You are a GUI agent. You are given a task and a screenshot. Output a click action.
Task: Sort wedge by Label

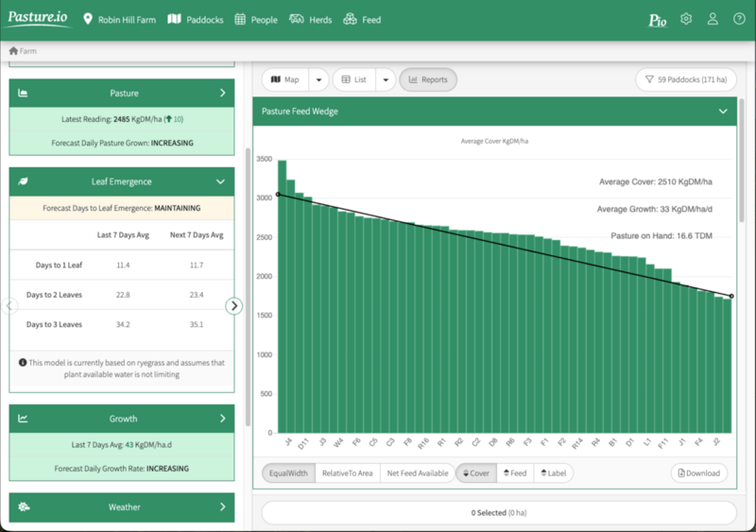[554, 473]
